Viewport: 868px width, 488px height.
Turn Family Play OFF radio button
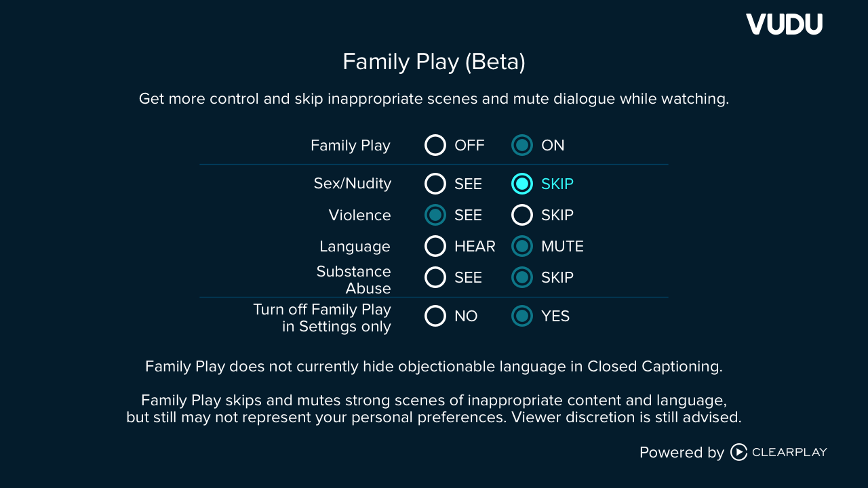pyautogui.click(x=435, y=145)
